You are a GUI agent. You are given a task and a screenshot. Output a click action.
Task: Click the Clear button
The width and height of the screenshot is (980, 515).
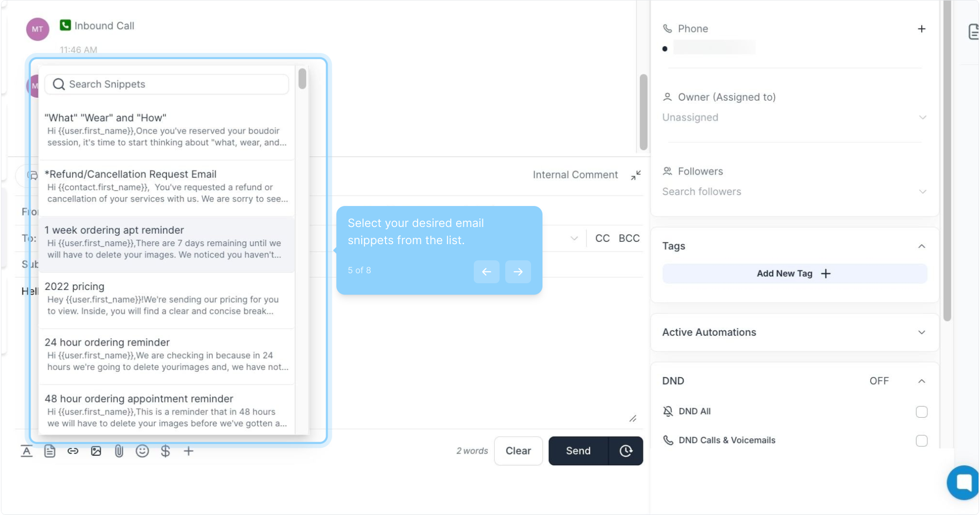click(518, 451)
